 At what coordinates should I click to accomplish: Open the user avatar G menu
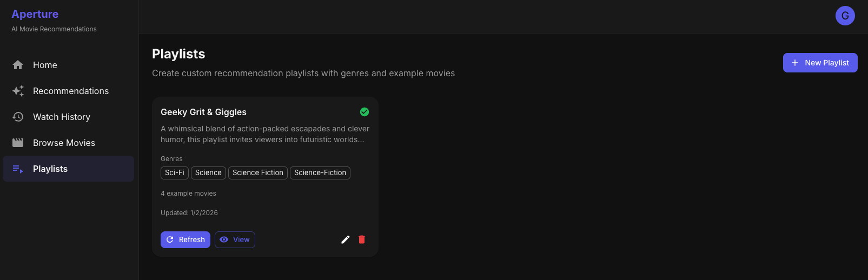pos(845,16)
